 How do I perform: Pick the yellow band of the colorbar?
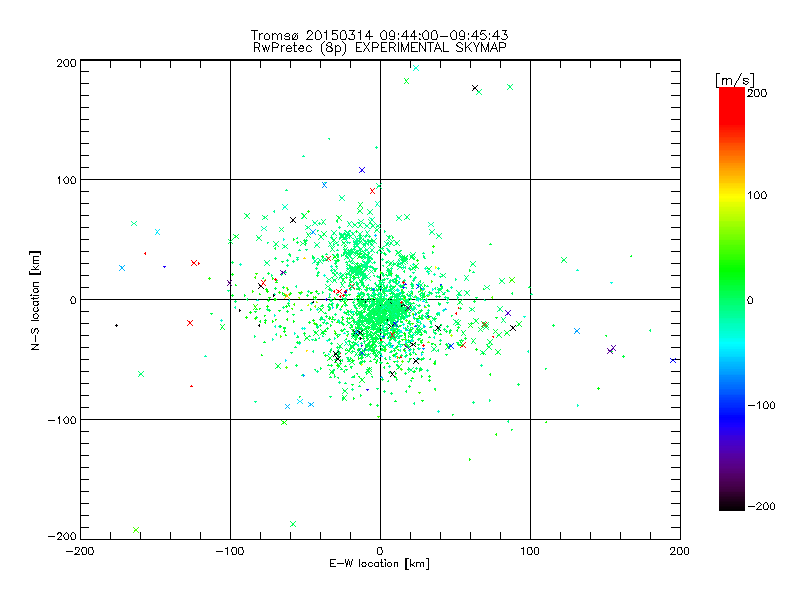click(732, 196)
